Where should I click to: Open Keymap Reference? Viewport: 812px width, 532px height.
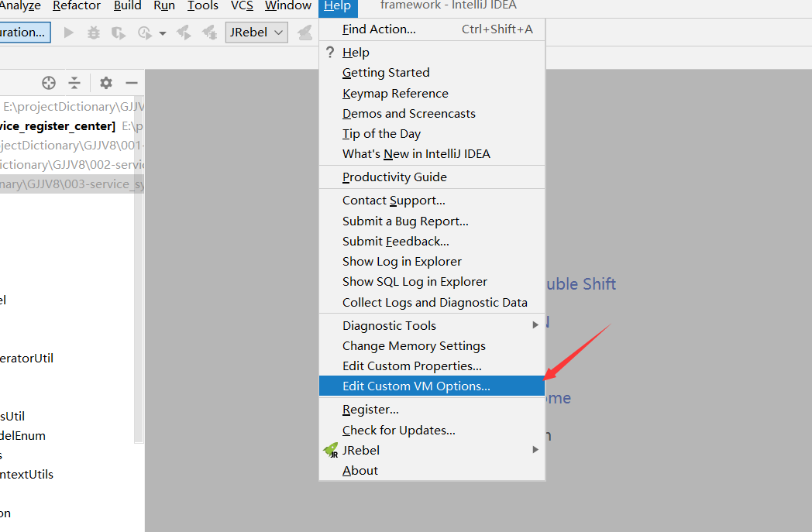coord(432,93)
